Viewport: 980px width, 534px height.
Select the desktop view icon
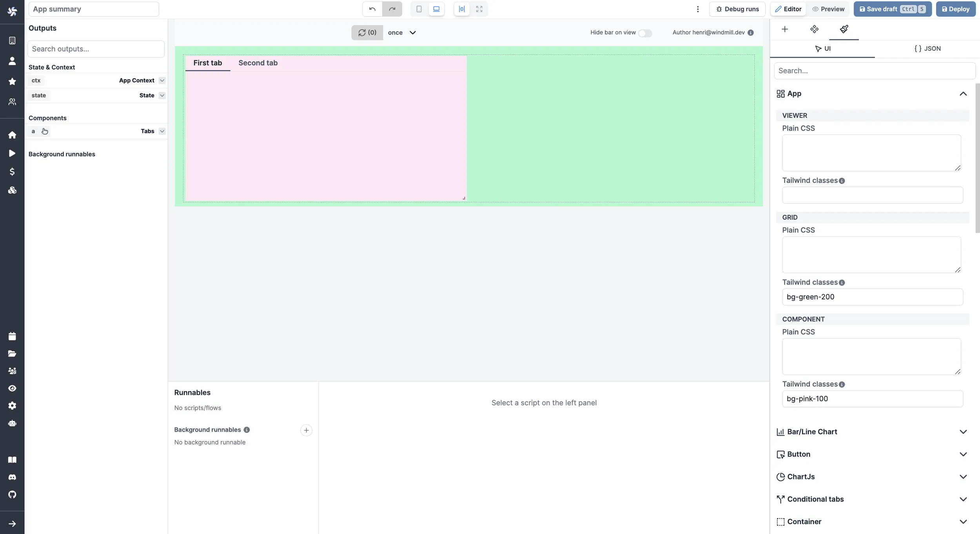pos(436,9)
